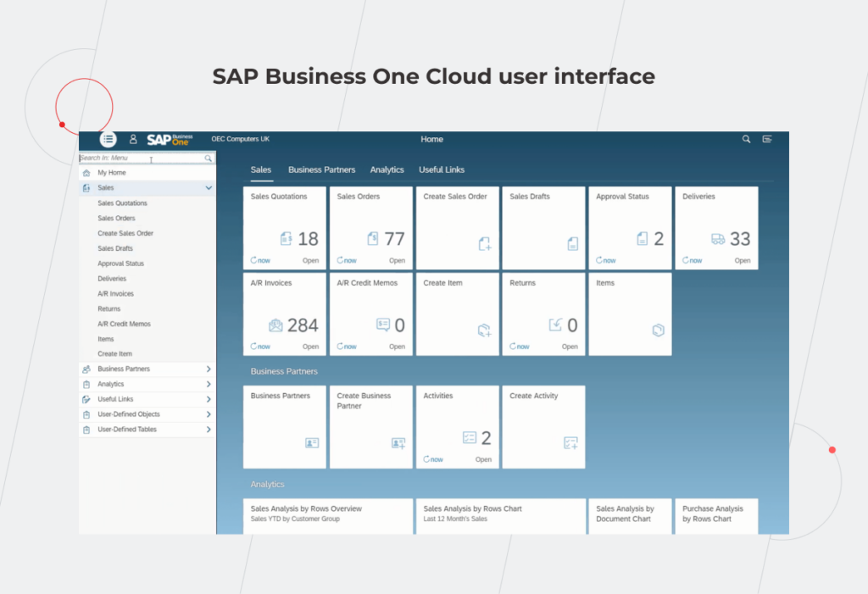Click the Sales menu icon in sidebar
868x594 pixels.
coord(86,188)
